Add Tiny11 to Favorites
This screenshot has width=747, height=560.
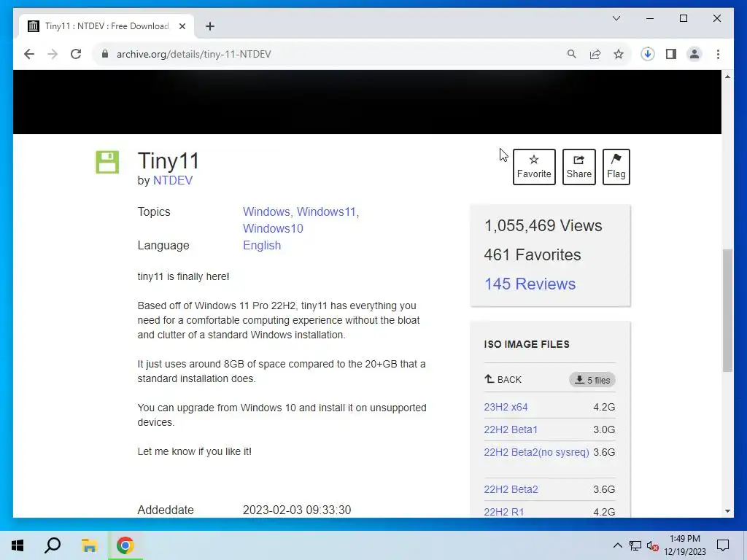click(x=534, y=167)
